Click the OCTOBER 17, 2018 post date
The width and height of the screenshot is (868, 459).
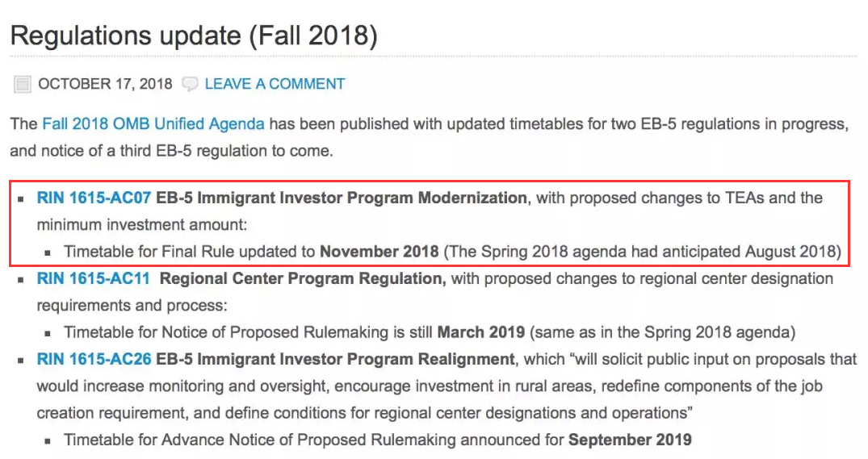click(105, 84)
